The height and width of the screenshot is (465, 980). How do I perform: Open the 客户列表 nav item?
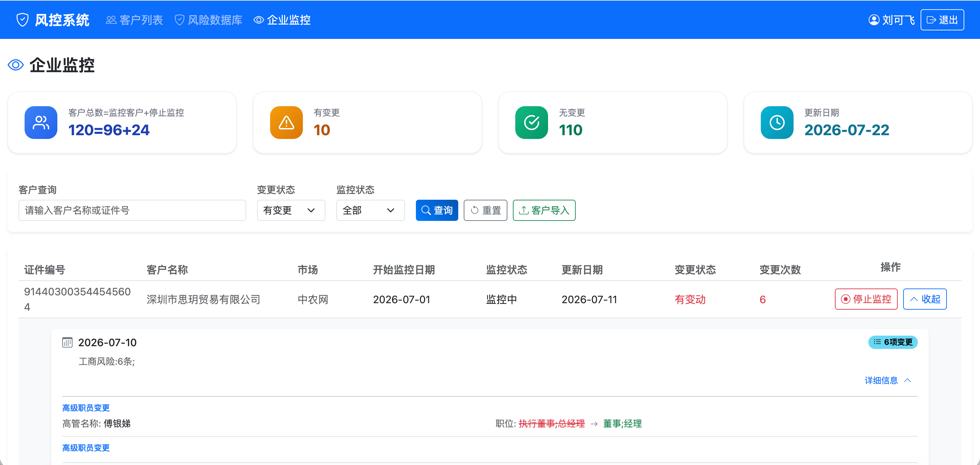click(134, 20)
